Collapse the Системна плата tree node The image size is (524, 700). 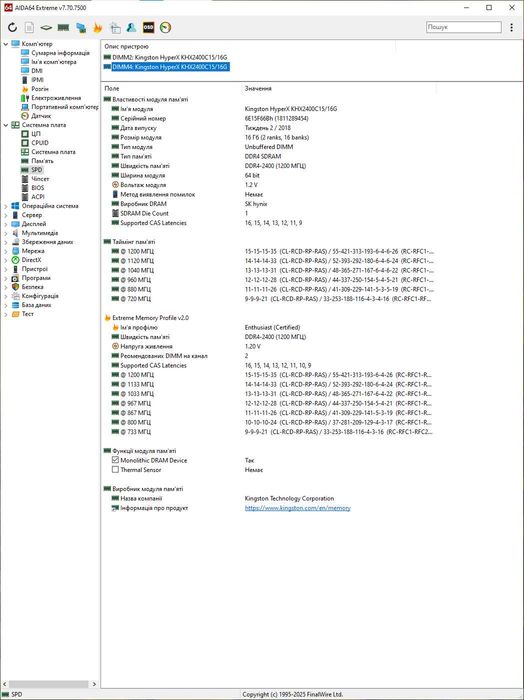5,125
